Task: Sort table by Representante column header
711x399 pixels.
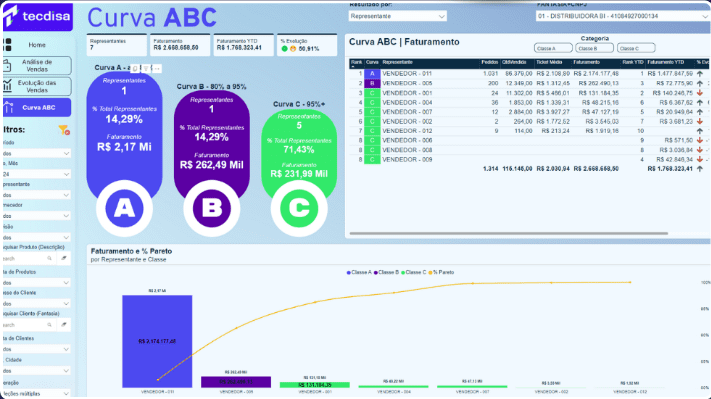Action: (397, 62)
